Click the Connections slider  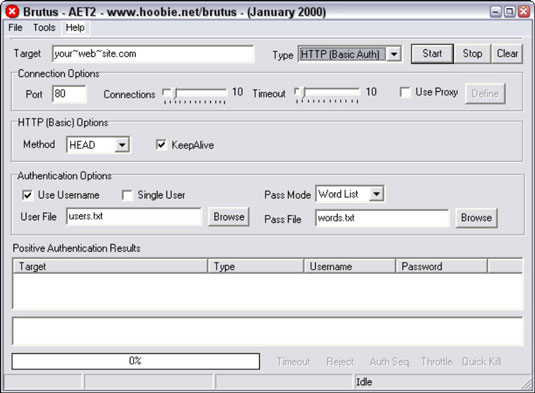tap(195, 95)
